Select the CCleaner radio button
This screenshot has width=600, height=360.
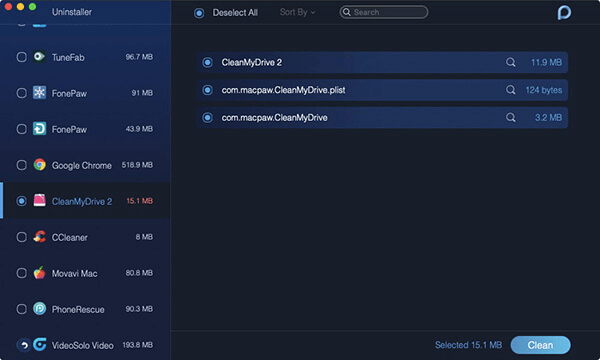21,237
